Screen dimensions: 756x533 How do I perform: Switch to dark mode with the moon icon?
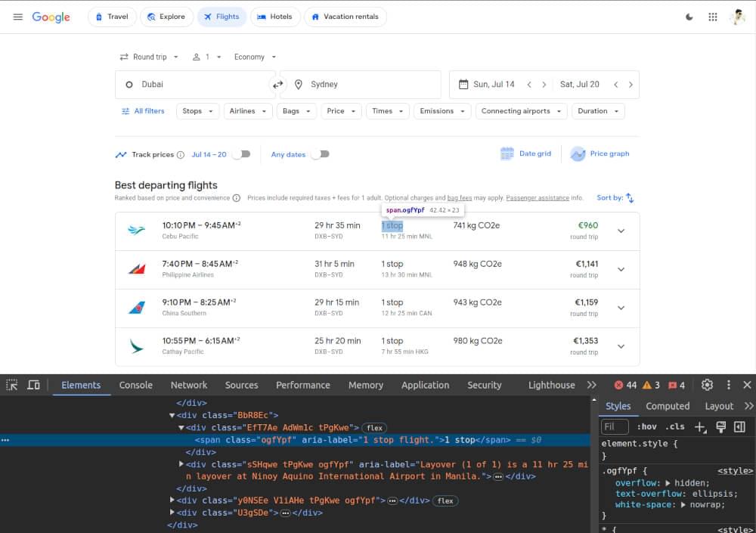689,16
